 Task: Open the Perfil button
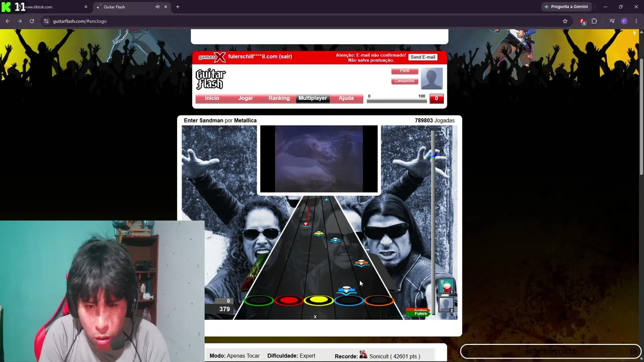point(405,71)
